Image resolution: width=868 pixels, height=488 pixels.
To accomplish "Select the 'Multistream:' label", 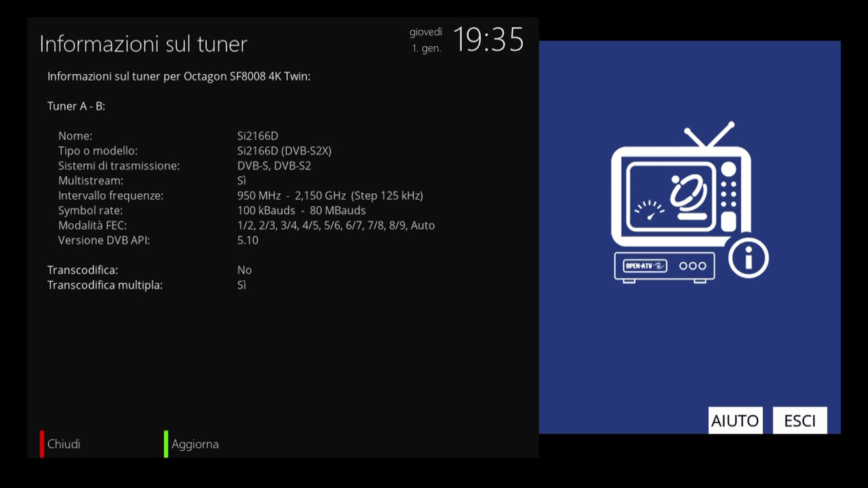I will tap(91, 181).
